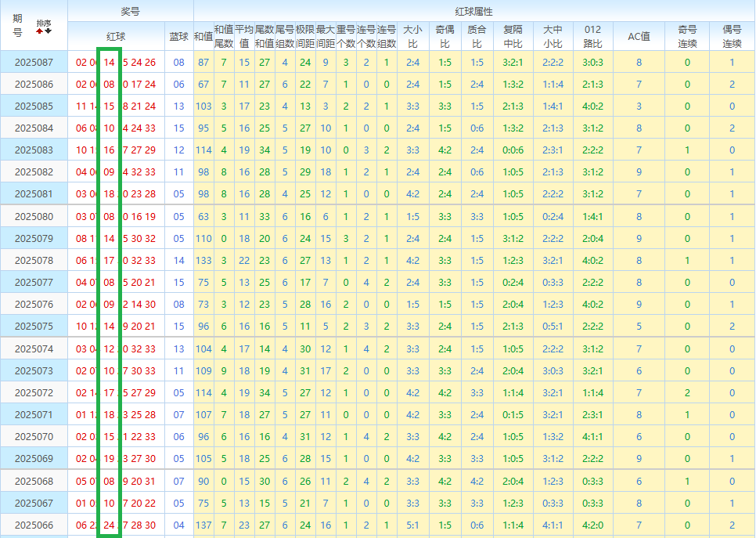This screenshot has width=756, height=538.
Task: Click the red ascending sort arrow
Action: [x=40, y=31]
